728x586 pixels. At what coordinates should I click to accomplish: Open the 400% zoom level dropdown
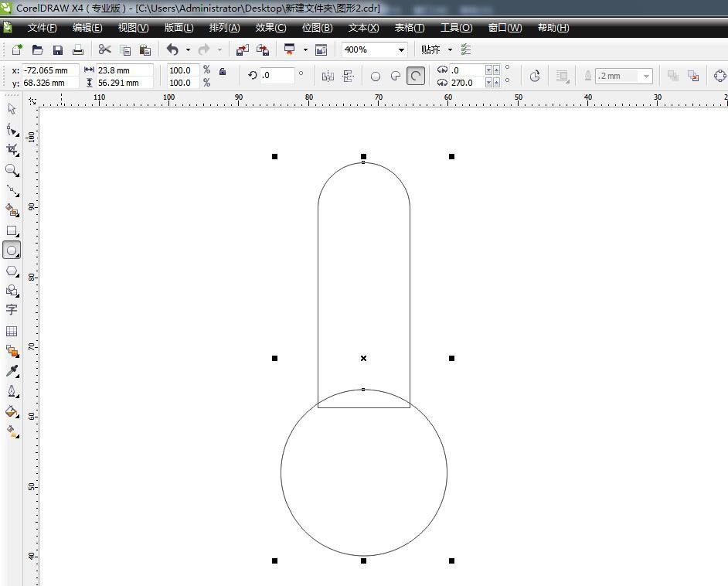(x=401, y=49)
